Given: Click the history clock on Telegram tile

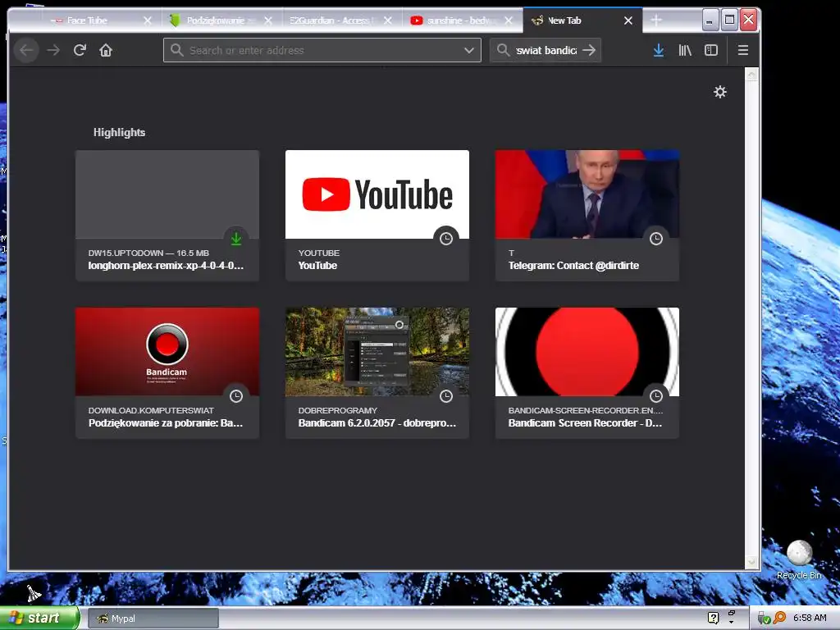Looking at the screenshot, I should tap(656, 239).
